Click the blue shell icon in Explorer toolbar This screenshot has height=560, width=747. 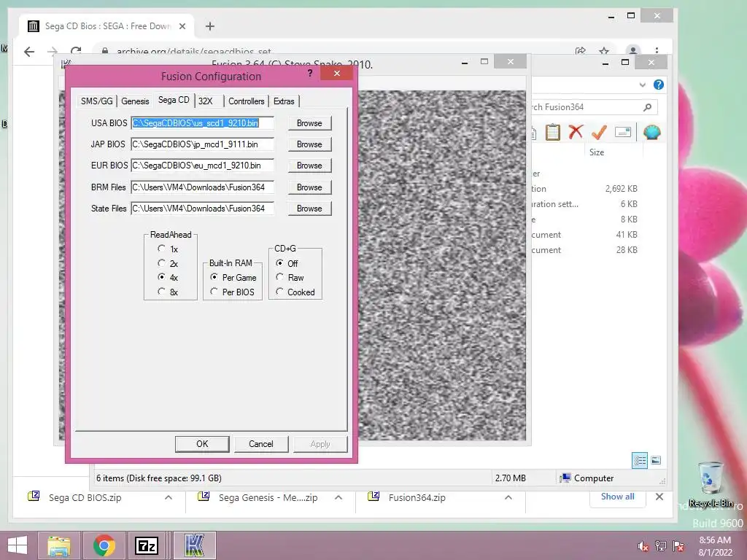(651, 132)
